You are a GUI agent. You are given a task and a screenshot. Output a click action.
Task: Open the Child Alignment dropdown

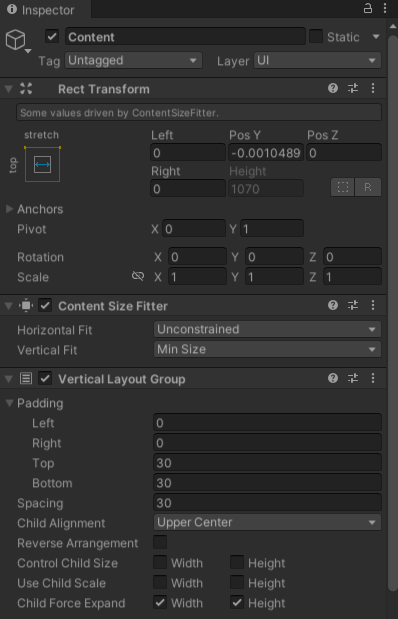267,522
